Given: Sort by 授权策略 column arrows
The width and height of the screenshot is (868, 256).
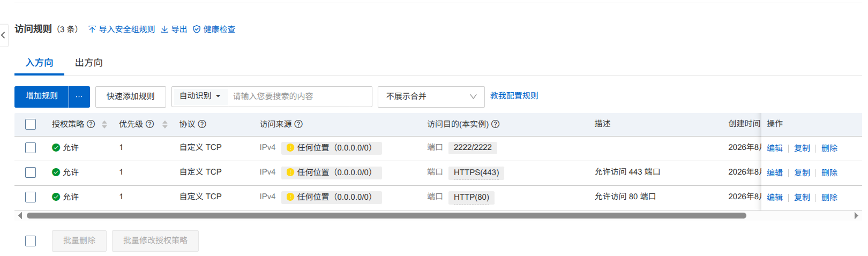Looking at the screenshot, I should (104, 124).
